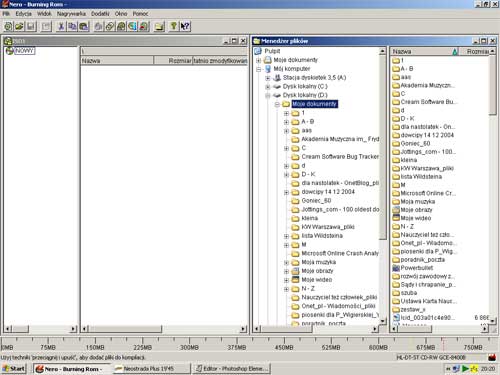
Task: Click the Open compilation folder toolbar icon
Action: 19,26
